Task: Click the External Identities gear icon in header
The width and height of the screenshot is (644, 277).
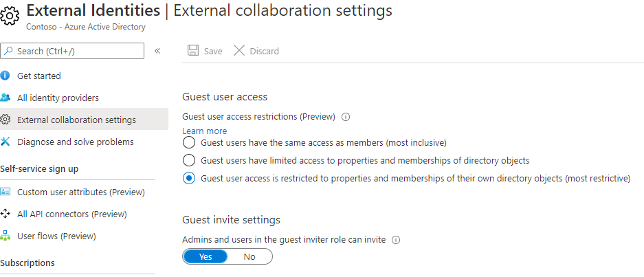Action: point(12,16)
